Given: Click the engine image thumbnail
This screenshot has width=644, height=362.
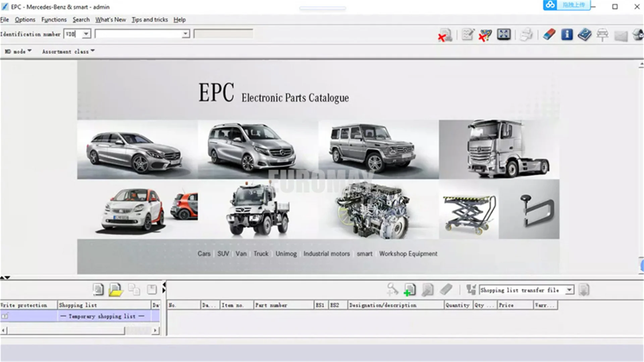Looking at the screenshot, I should pos(378,209).
